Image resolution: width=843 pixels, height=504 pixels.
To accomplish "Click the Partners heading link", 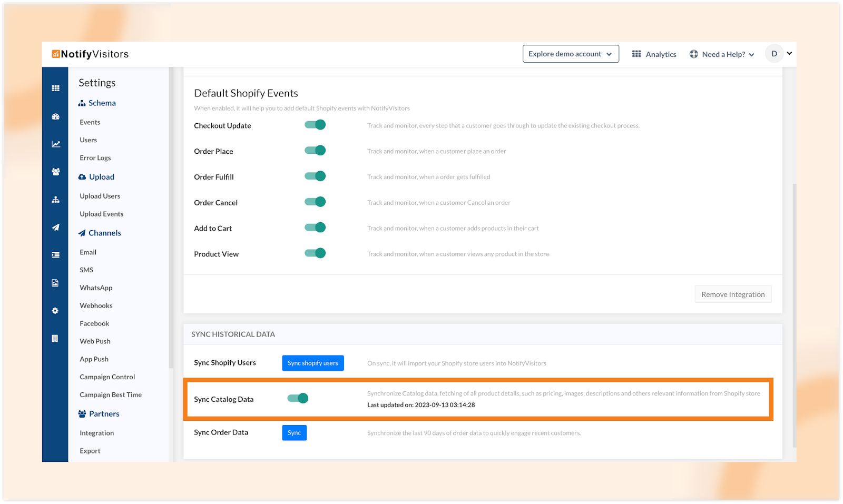I will coord(104,414).
